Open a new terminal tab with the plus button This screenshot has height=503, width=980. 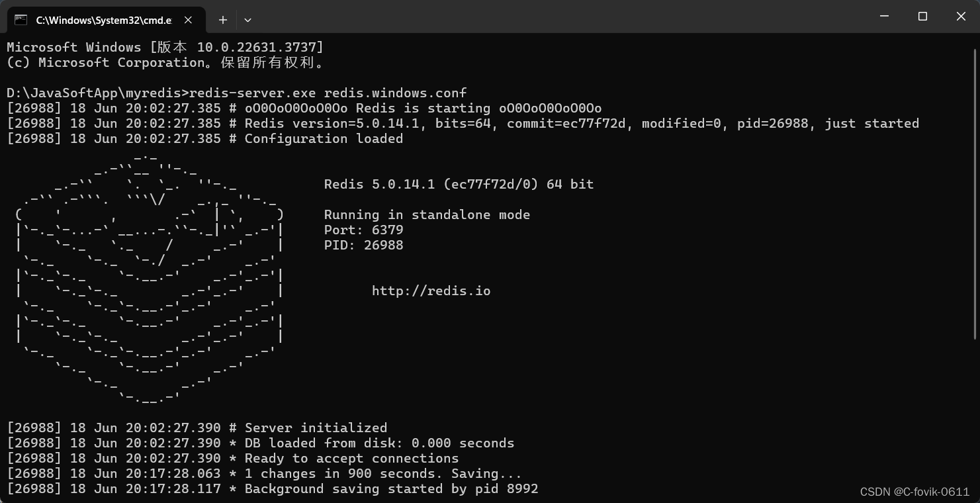(x=222, y=20)
